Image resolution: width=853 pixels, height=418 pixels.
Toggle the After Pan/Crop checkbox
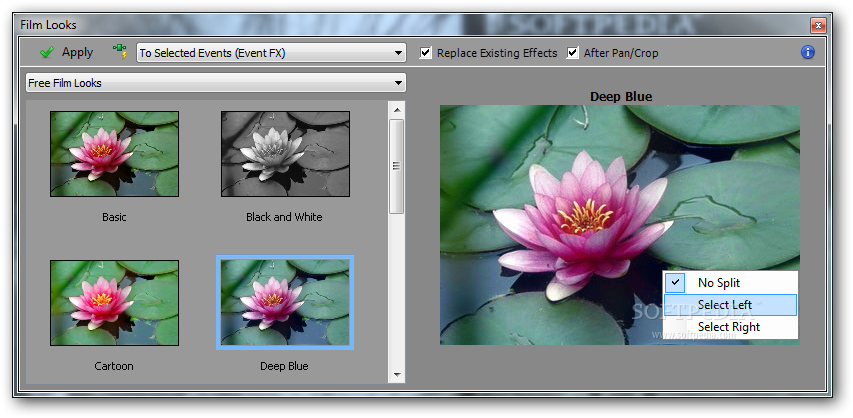573,53
